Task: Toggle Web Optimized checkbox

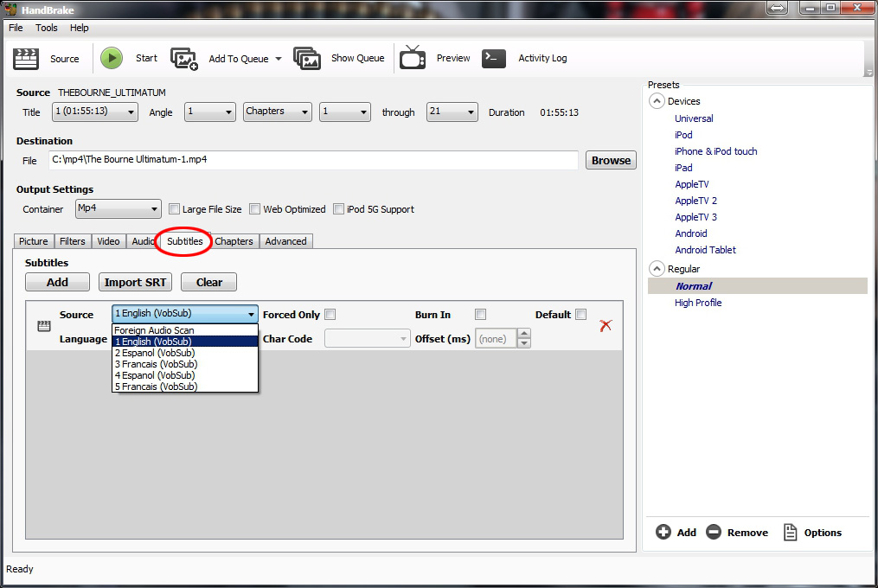Action: (x=255, y=209)
